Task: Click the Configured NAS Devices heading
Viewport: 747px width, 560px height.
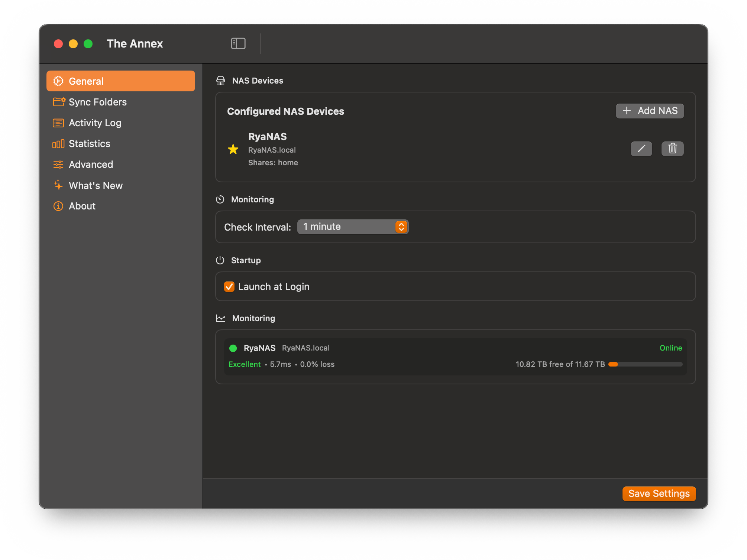Action: [286, 111]
